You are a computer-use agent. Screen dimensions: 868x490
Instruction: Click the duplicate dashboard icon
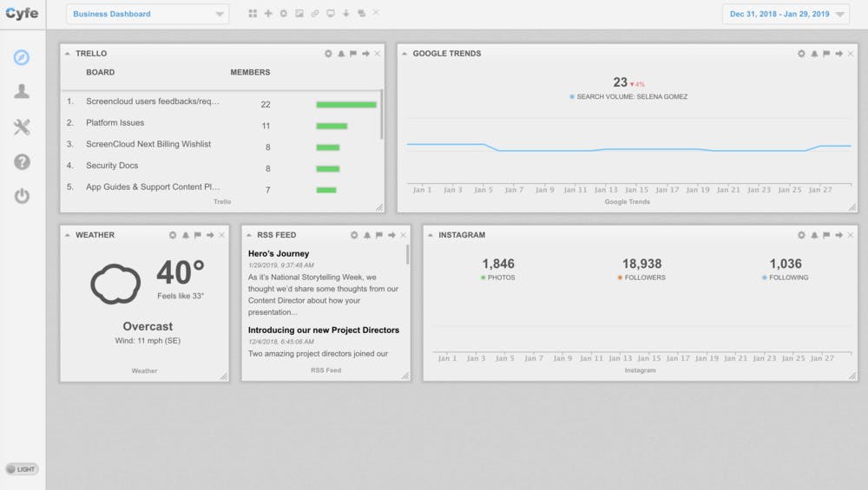tap(361, 13)
